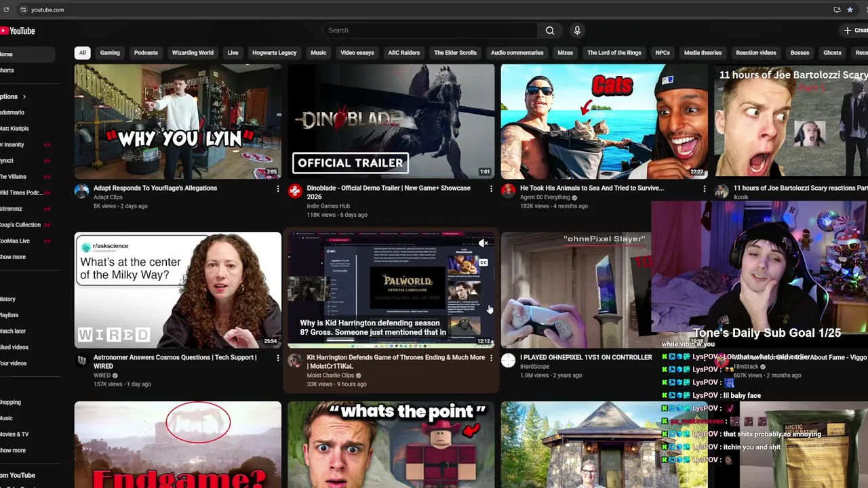Viewport: 868px width, 488px height.
Task: Click live indicator beside ynxzi
Action: click(x=47, y=161)
